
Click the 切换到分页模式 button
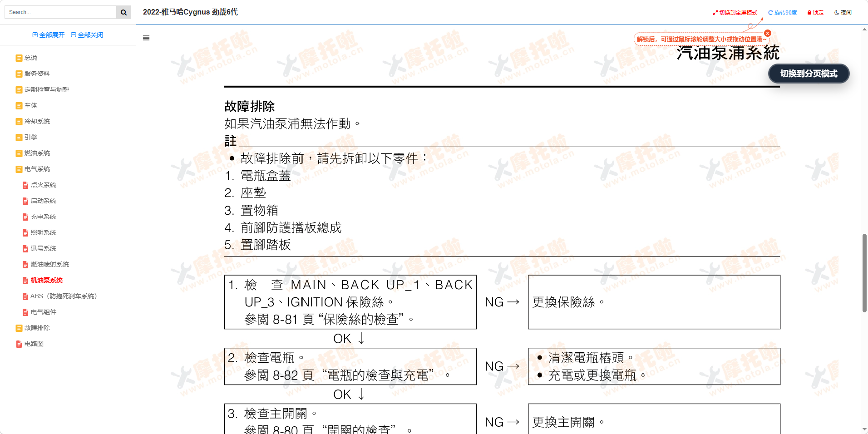click(809, 74)
